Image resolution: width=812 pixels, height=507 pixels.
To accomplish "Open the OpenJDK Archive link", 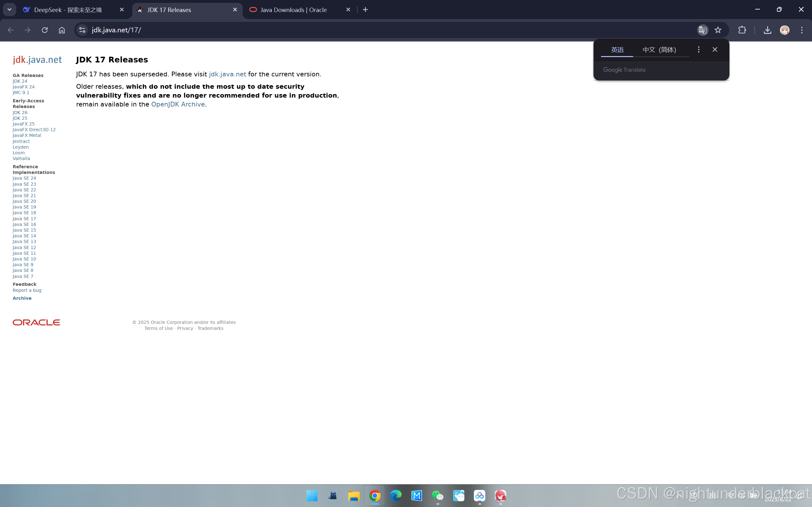I will 178,104.
